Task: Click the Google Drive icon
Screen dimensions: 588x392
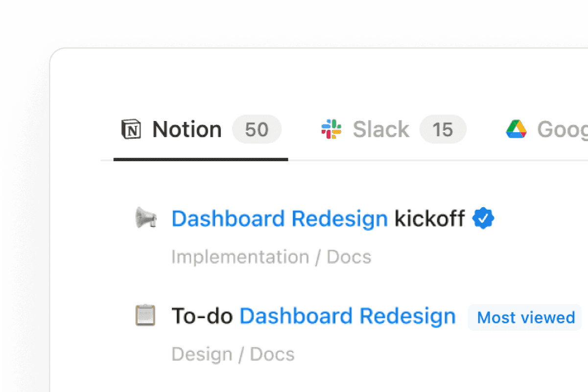Action: (x=516, y=129)
